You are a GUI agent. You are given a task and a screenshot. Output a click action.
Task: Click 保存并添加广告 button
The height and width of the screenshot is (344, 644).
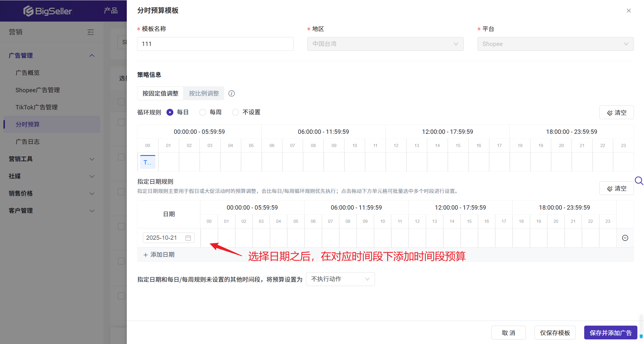click(x=610, y=333)
